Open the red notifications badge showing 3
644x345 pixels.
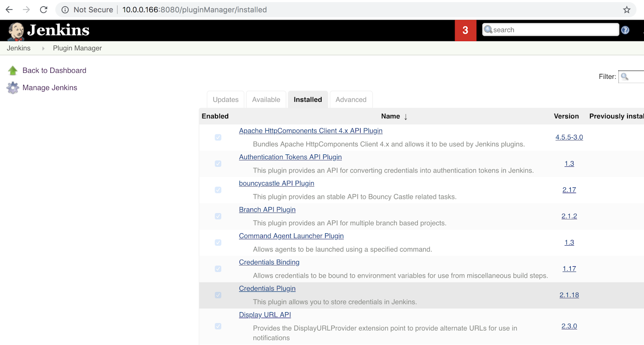465,30
